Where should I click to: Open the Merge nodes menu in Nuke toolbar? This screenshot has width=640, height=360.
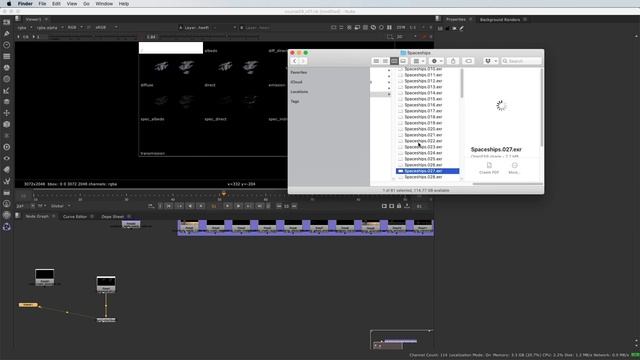(7, 102)
